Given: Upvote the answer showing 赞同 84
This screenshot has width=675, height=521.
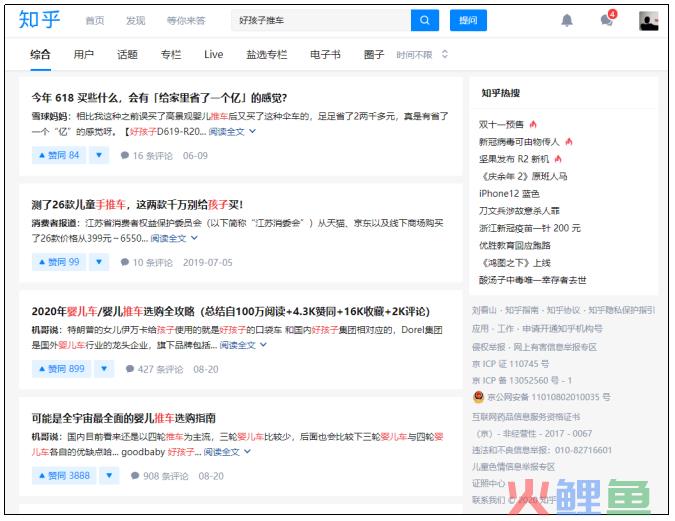Looking at the screenshot, I should 59,155.
